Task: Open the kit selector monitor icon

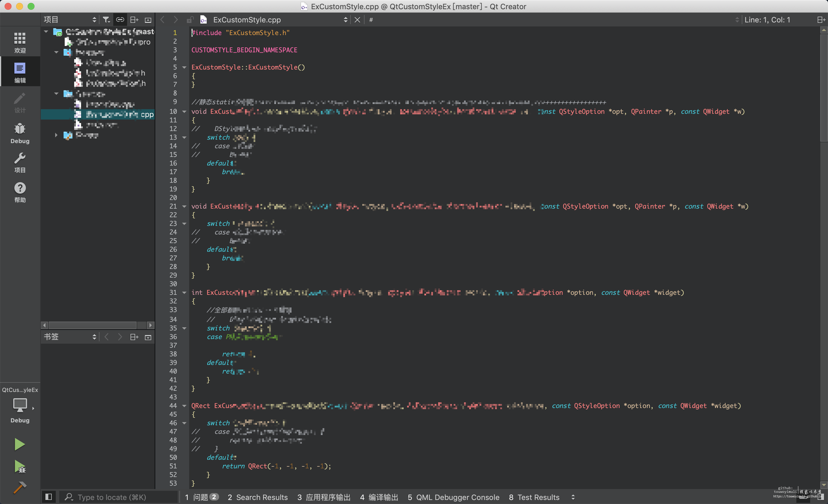Action: pyautogui.click(x=20, y=405)
